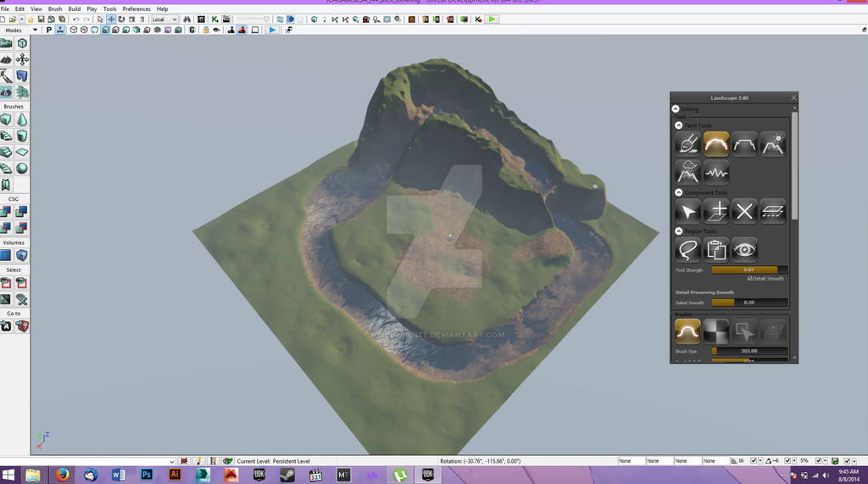Choose the Noise paint tool
This screenshot has height=484, width=868.
point(716,173)
